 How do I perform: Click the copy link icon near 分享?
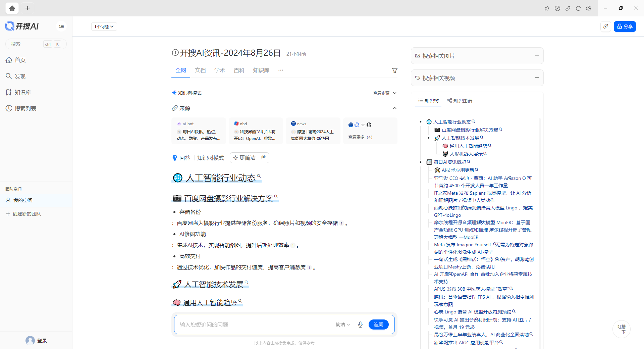tap(605, 26)
